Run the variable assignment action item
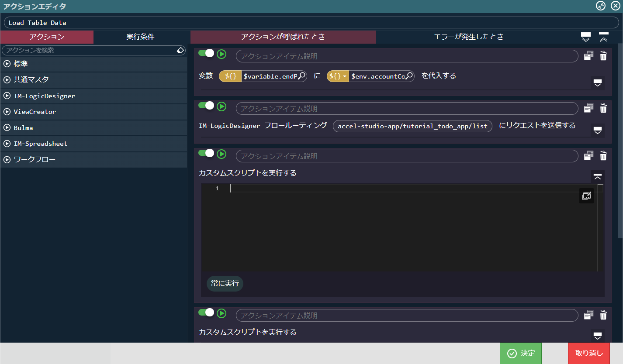623x364 pixels. [x=222, y=54]
